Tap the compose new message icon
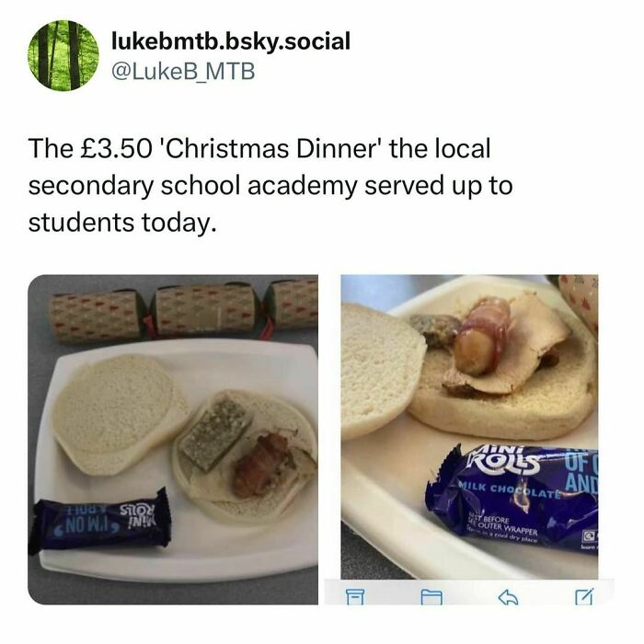Viewport: 644px width, 644px height. click(x=583, y=597)
